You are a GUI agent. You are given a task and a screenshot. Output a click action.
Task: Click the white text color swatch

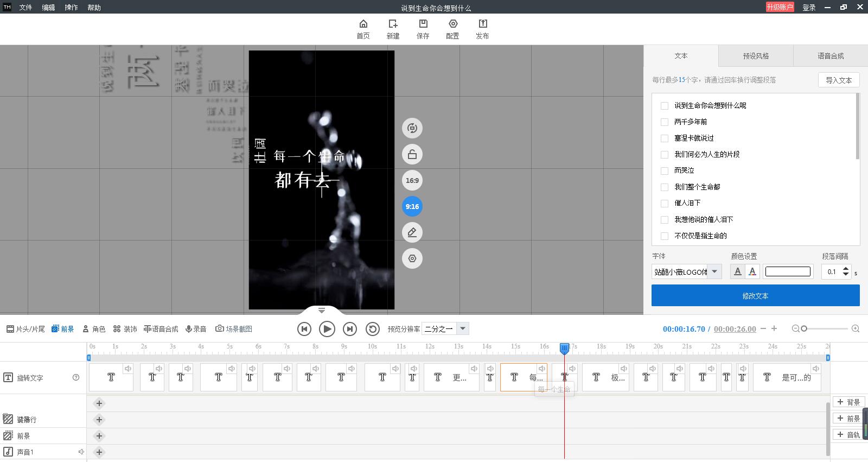pyautogui.click(x=788, y=271)
